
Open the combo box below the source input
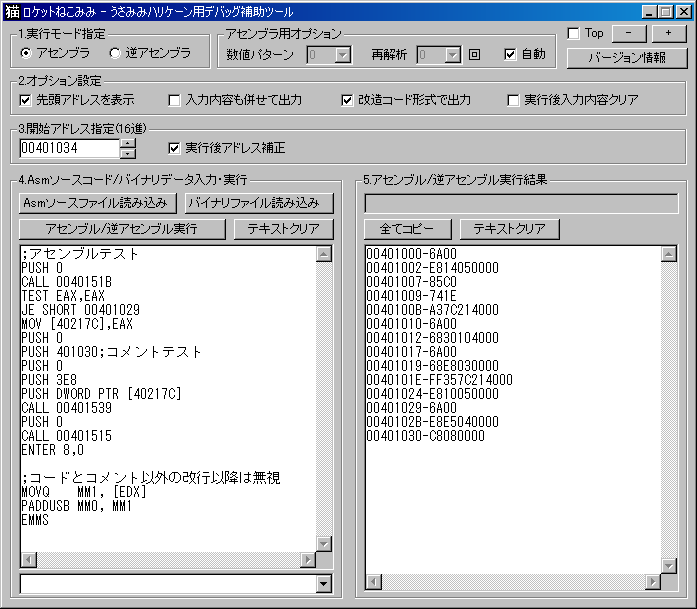pos(324,584)
